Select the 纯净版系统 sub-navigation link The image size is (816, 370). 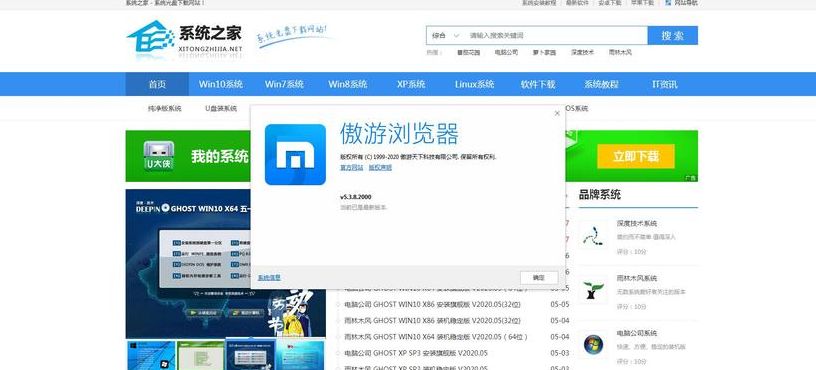[164, 108]
